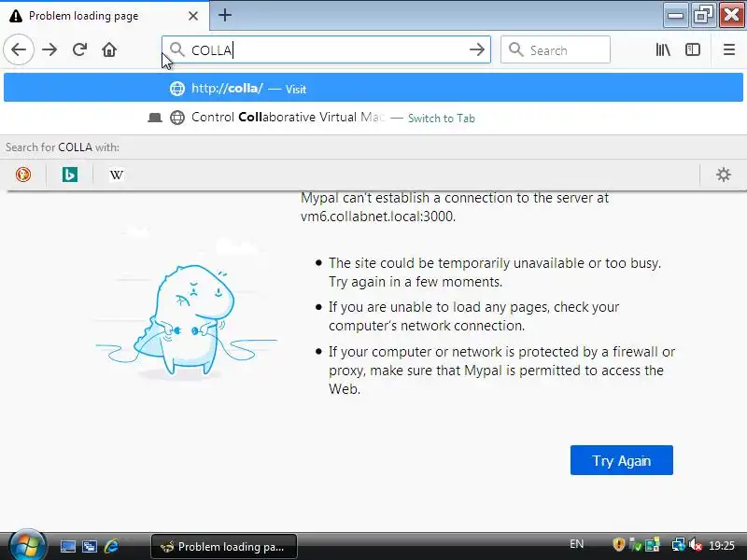
Task: Open the Windows Start orb
Action: click(28, 545)
